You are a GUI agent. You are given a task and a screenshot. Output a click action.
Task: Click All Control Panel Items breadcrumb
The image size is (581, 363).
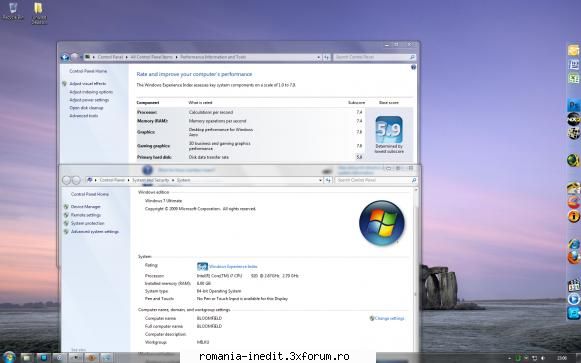[x=152, y=57]
